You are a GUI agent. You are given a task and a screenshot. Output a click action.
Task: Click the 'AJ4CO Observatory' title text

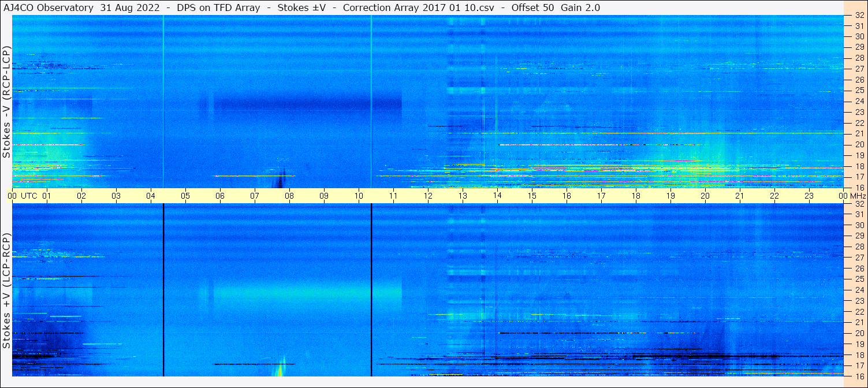click(49, 8)
